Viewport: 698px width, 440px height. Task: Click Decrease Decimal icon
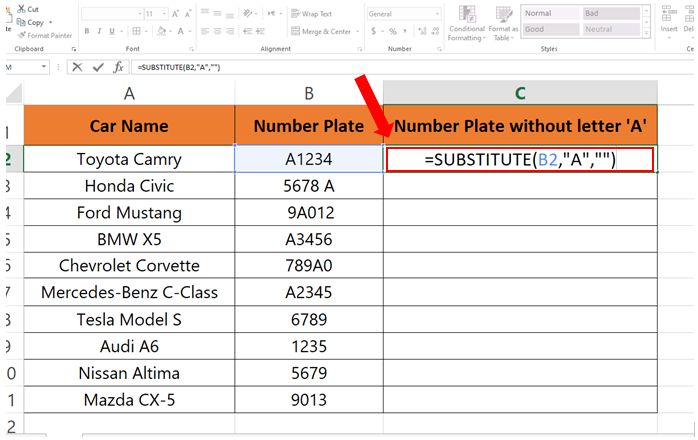pos(435,31)
